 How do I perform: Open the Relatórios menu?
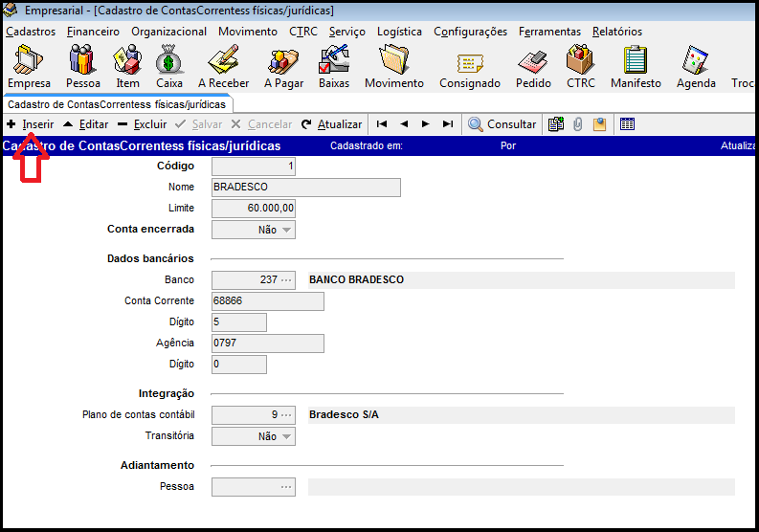[616, 32]
